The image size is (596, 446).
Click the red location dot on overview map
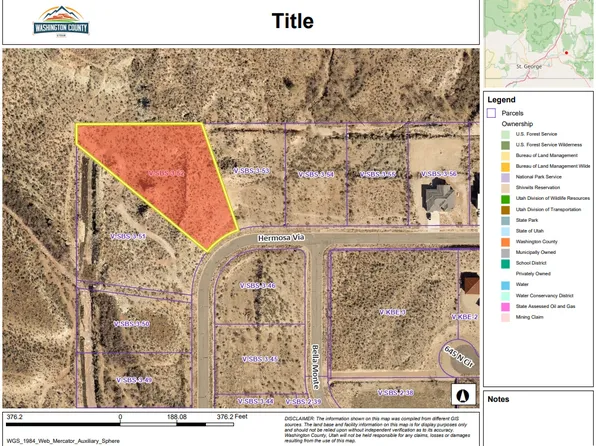click(x=566, y=53)
